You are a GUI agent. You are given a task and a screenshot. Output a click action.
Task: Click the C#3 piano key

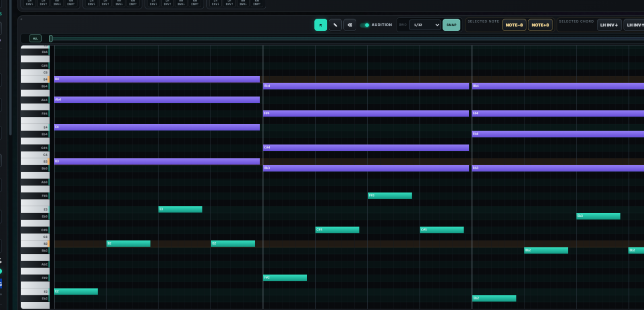coord(35,230)
